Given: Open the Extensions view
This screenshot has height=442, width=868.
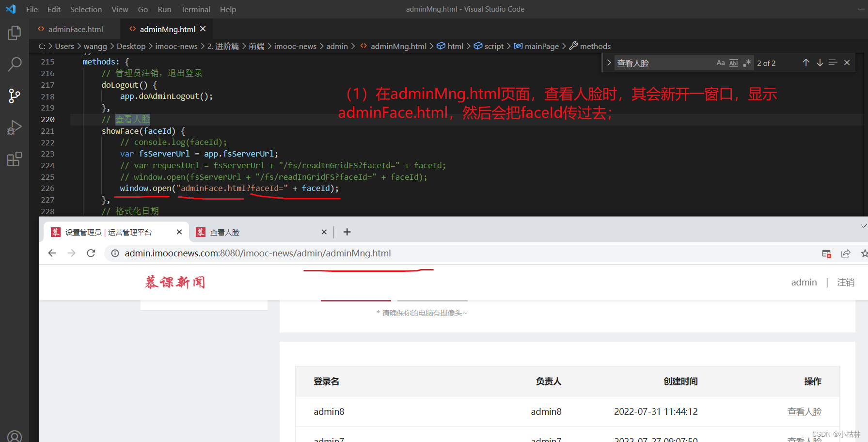Looking at the screenshot, I should 14,158.
